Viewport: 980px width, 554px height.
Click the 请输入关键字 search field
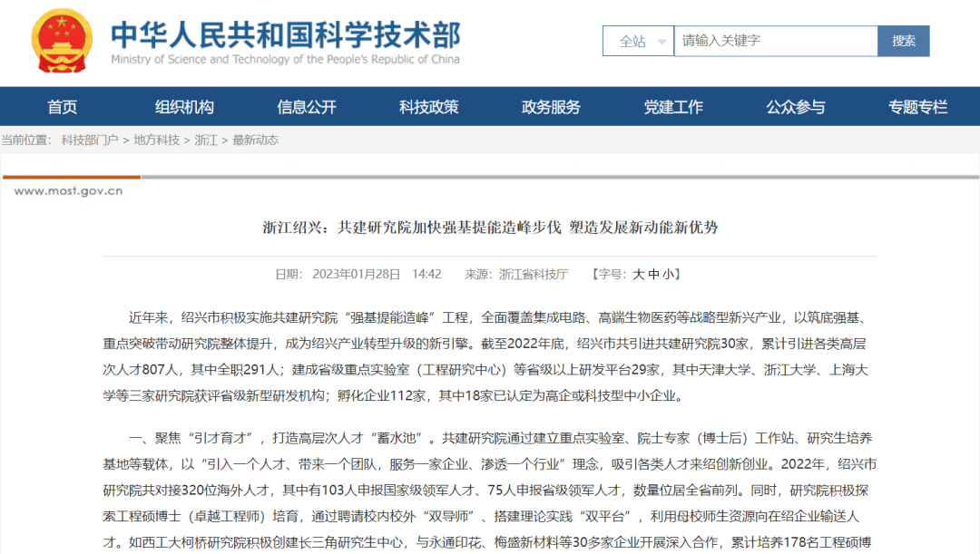776,41
